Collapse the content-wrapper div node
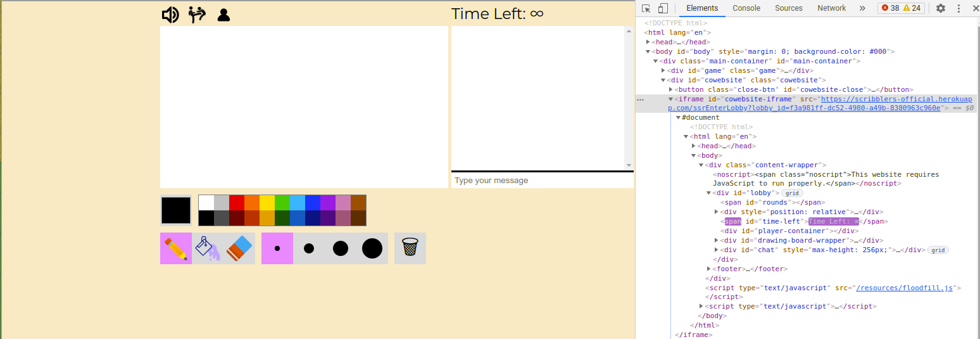Screen dimensions: 980x339 [x=701, y=165]
